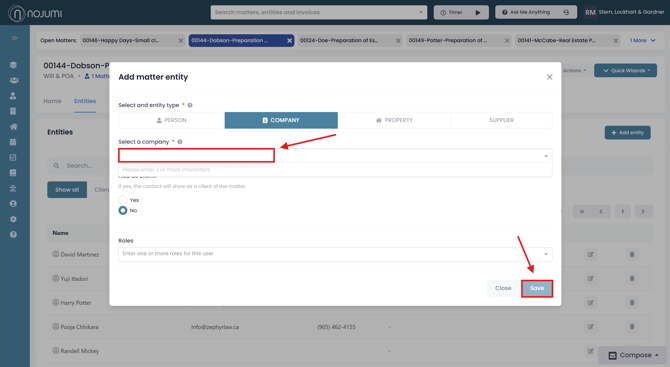
Task: Switch to the matter Home tab
Action: tap(52, 101)
